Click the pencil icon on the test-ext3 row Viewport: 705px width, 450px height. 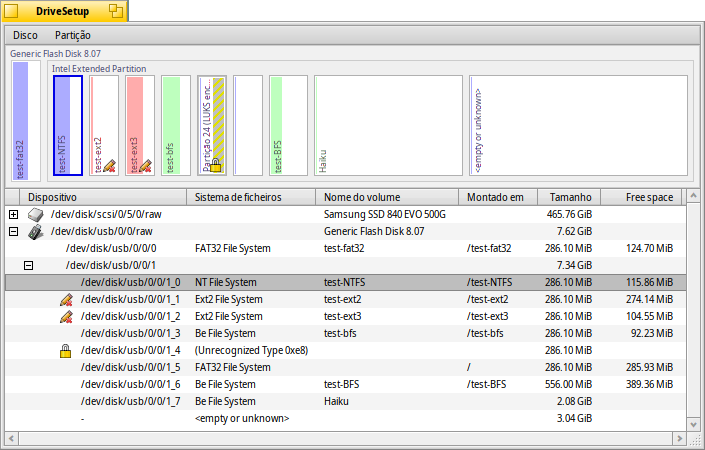pyautogui.click(x=66, y=316)
